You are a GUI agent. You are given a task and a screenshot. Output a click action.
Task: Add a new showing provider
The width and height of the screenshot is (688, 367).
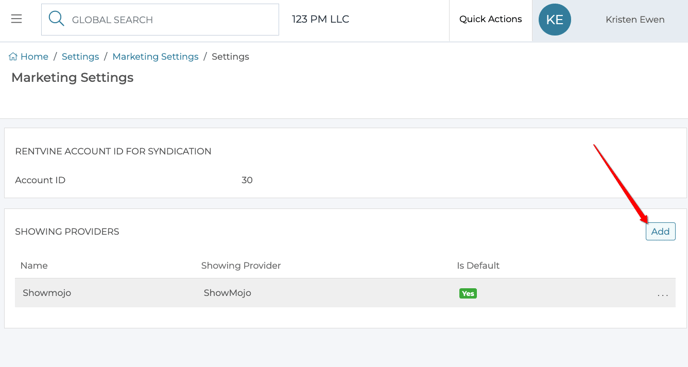point(660,231)
